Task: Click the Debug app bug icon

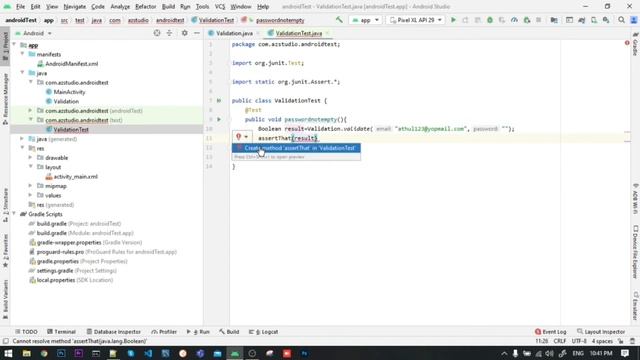Action: click(x=490, y=20)
